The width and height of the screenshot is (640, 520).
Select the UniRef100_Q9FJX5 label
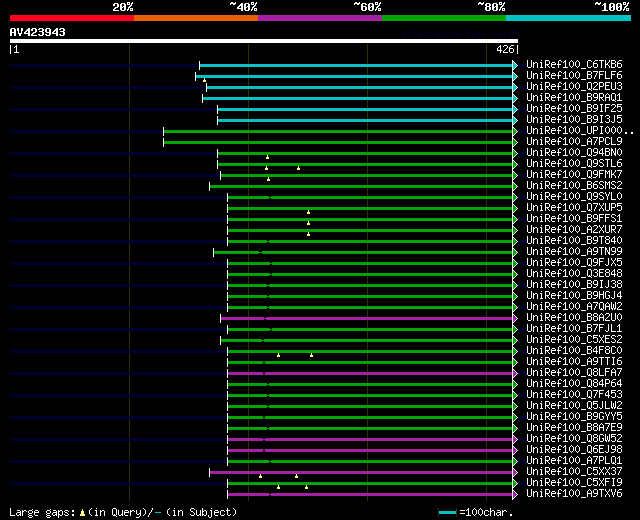(x=574, y=263)
